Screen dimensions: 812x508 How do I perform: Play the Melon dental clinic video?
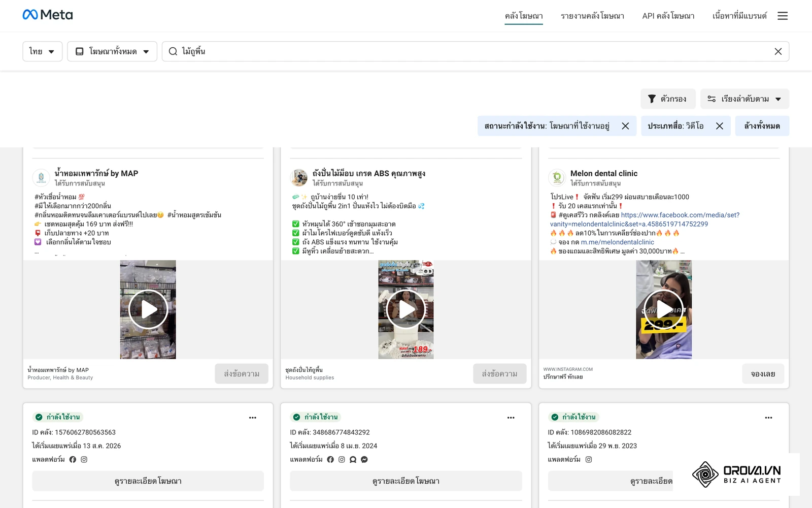(664, 309)
